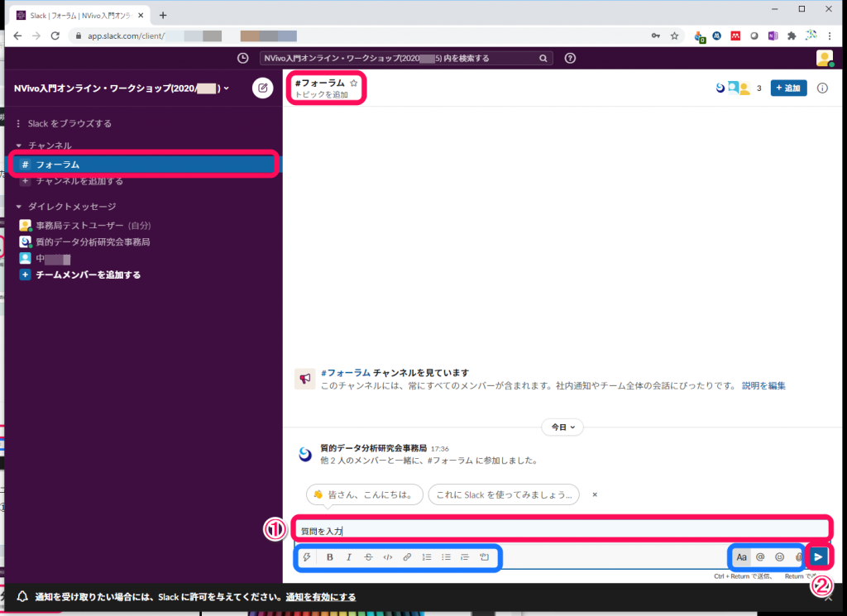Click これに Slack を使ってみましょう suggestion

coord(504,494)
